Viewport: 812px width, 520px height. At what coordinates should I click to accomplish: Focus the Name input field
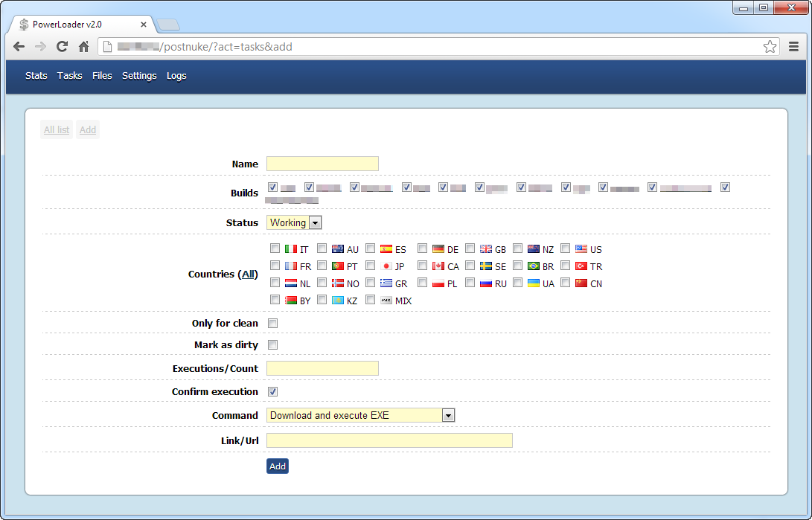tap(322, 164)
